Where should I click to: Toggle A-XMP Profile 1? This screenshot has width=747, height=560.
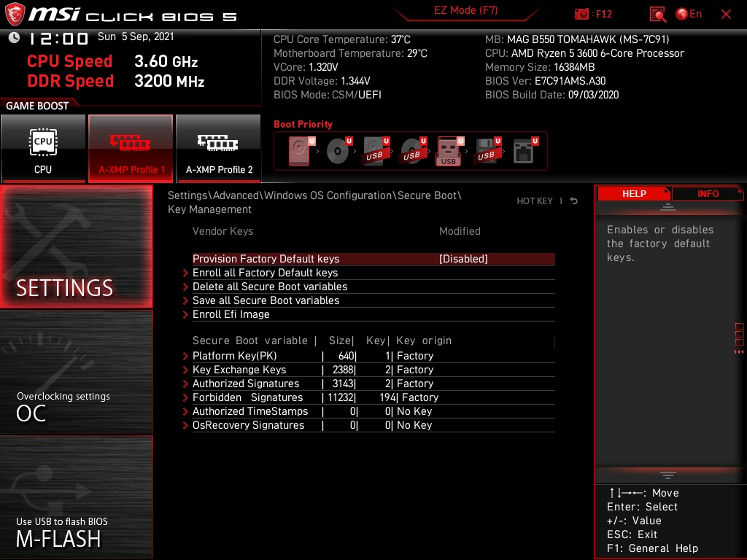pyautogui.click(x=131, y=149)
